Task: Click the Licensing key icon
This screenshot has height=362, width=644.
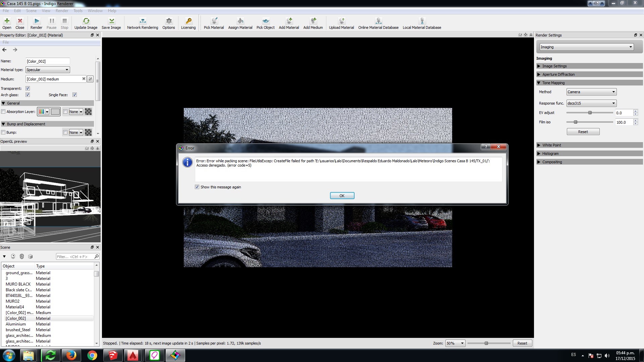Action: coord(189,21)
